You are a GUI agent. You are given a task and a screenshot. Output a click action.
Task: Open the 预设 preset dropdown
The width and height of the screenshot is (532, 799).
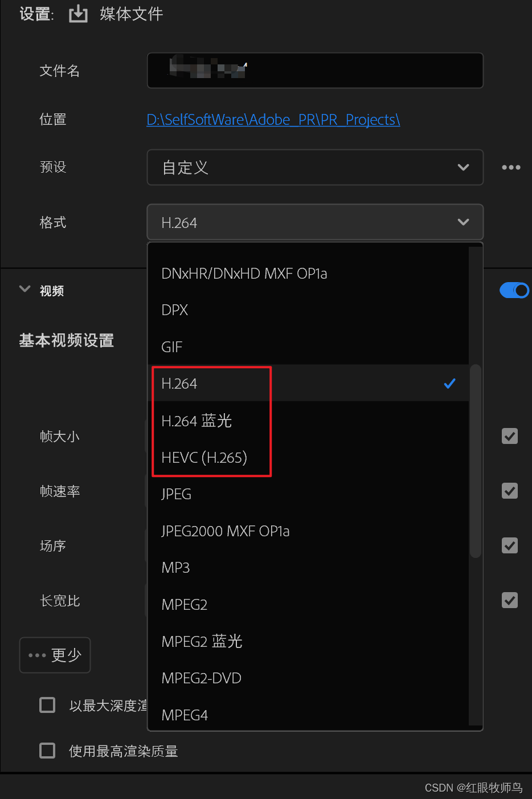(315, 168)
